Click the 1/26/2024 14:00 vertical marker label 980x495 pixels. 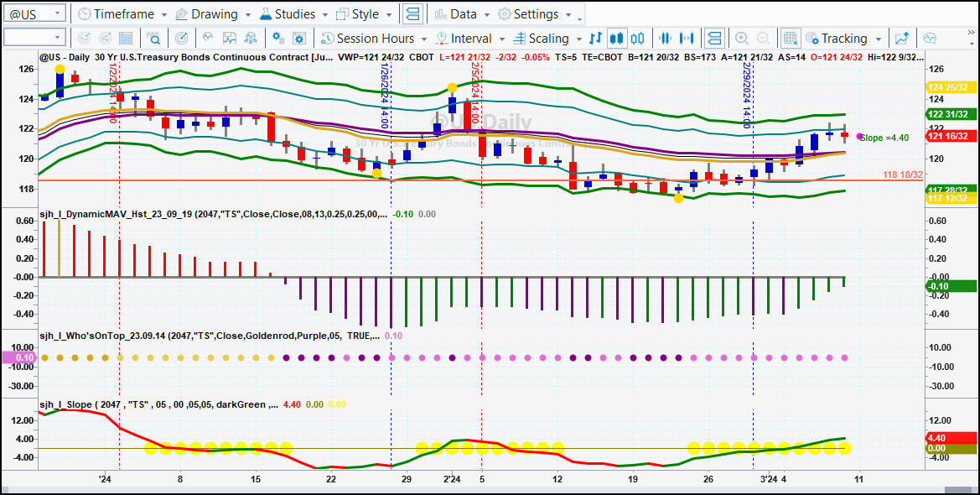(x=385, y=95)
